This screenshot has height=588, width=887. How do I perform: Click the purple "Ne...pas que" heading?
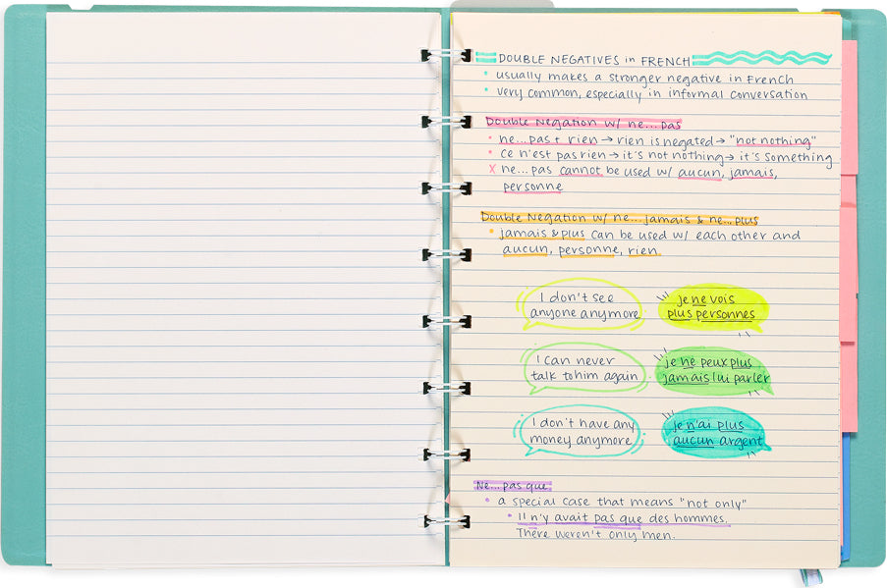512,485
